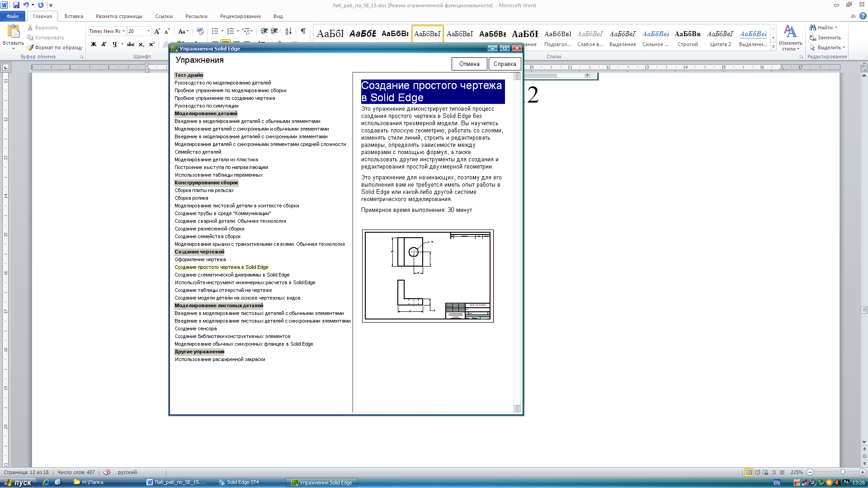Image resolution: width=868 pixels, height=488 pixels.
Task: Switch to the Рецензирование ribbon tab
Action: pos(240,16)
